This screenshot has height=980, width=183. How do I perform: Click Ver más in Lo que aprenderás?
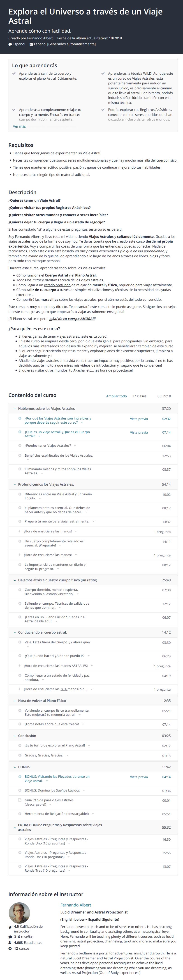tap(19, 126)
